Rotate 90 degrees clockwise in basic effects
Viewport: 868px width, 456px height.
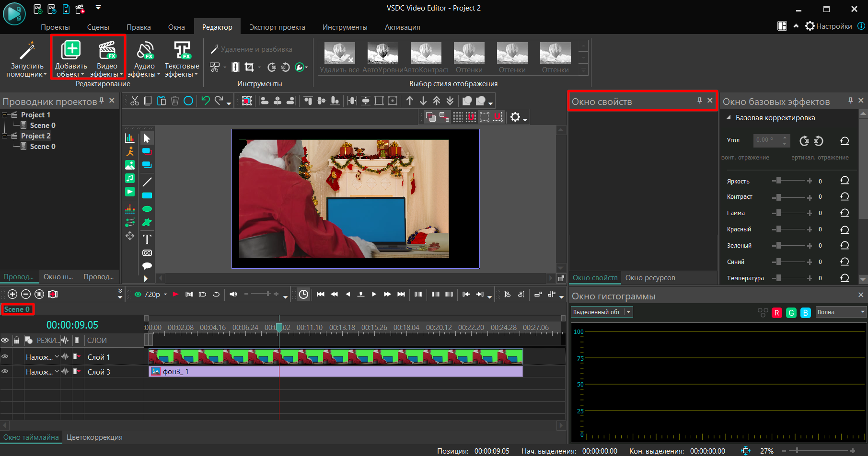tap(805, 141)
